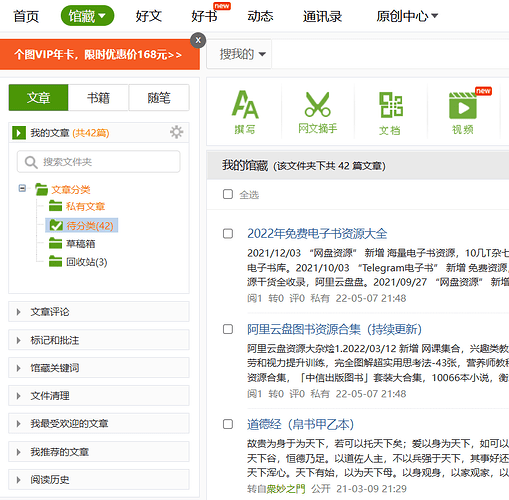Open the 文档 document icon
The width and height of the screenshot is (509, 500).
pyautogui.click(x=390, y=113)
